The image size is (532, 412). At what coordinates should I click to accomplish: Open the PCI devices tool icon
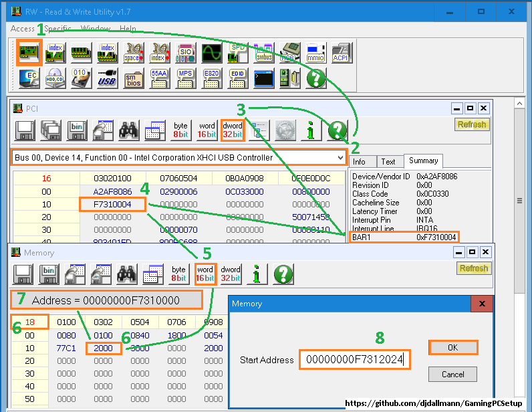29,52
